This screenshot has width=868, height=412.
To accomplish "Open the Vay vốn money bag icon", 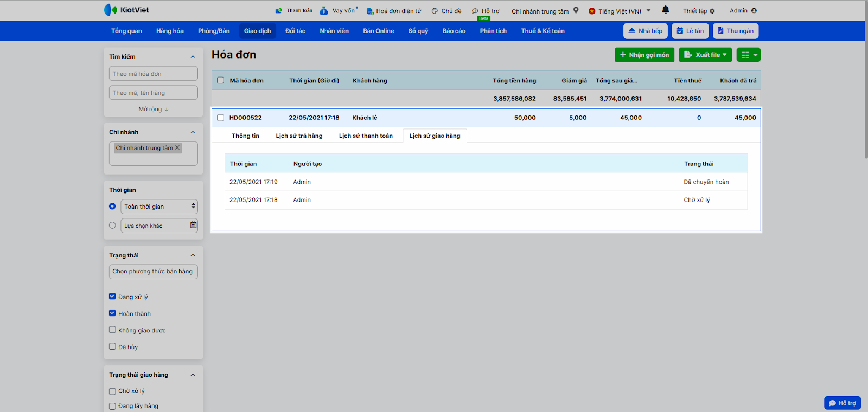I will [324, 11].
